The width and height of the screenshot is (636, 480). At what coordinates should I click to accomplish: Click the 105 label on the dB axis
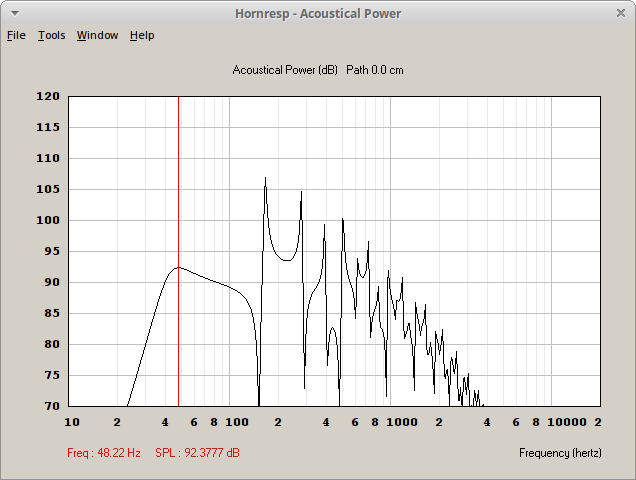(x=48, y=189)
